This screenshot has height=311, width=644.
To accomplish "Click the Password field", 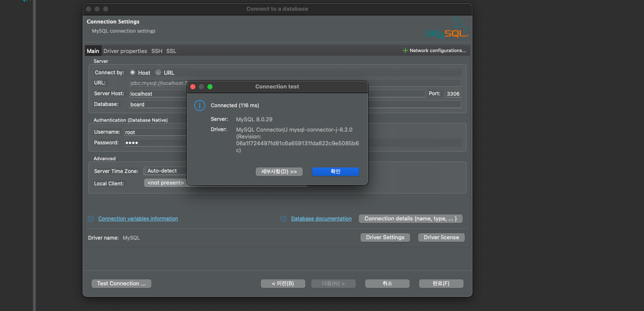I will [156, 143].
